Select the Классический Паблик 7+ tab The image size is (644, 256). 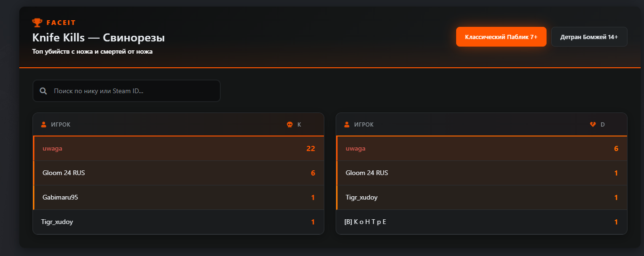click(x=501, y=37)
